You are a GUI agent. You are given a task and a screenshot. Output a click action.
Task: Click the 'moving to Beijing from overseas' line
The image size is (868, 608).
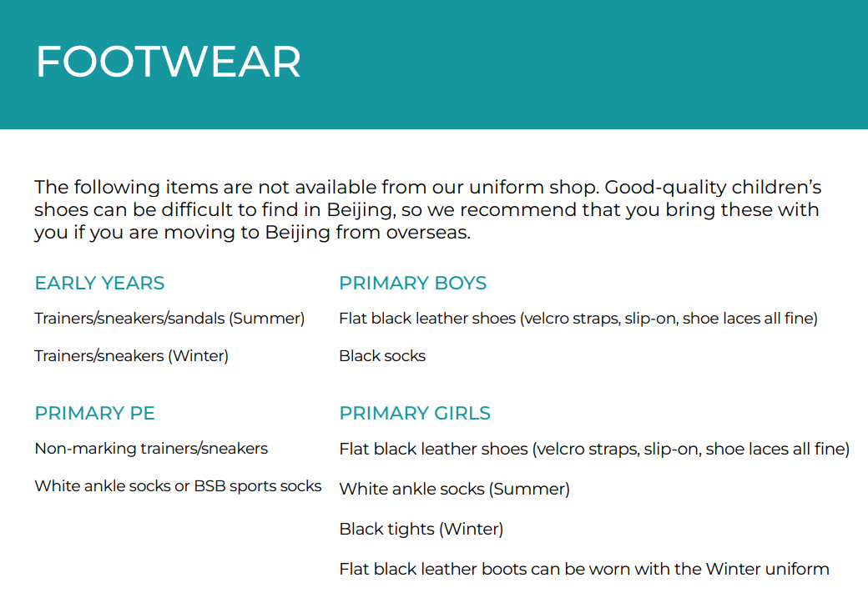pos(252,233)
